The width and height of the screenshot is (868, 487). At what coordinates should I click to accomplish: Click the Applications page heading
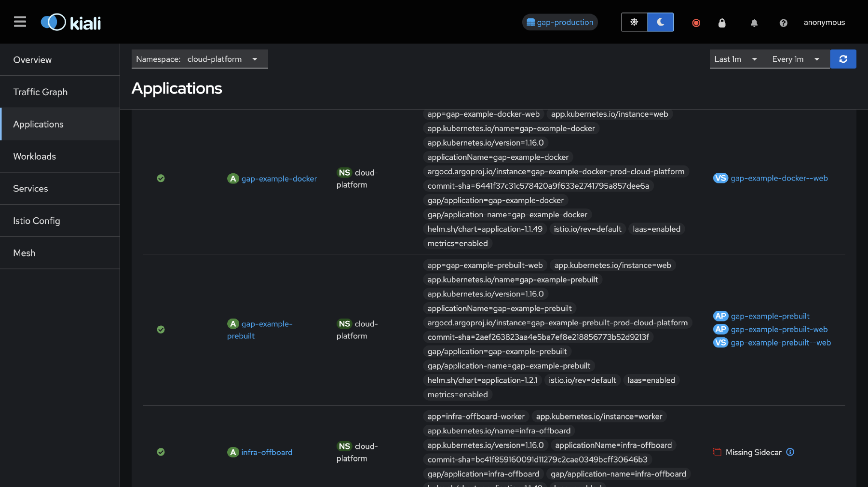click(x=177, y=88)
